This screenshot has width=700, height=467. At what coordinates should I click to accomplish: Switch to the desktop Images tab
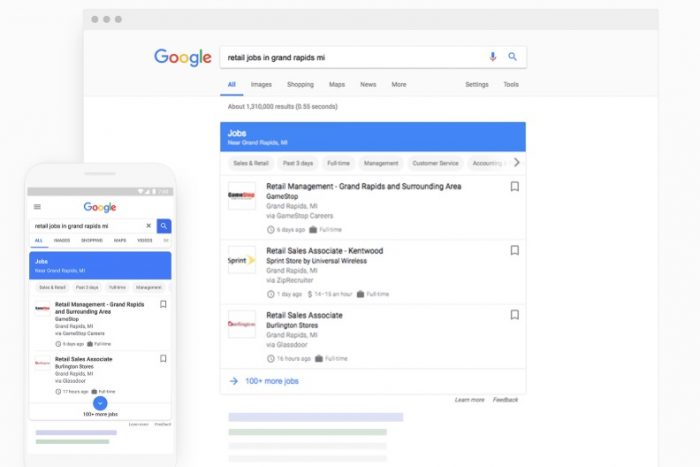[261, 84]
